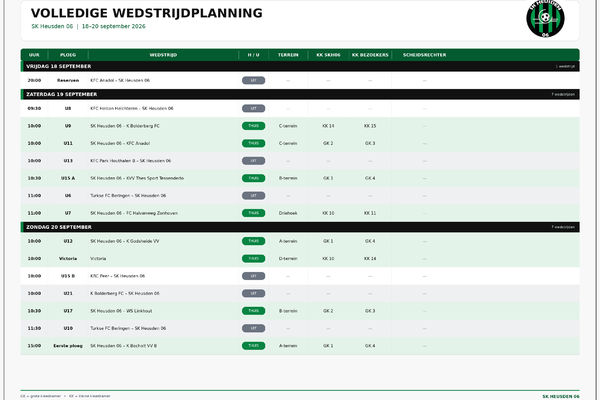Screen dimensions: 600x400
Task: Click the THUIS badge in the U17 row
Action: click(x=253, y=311)
